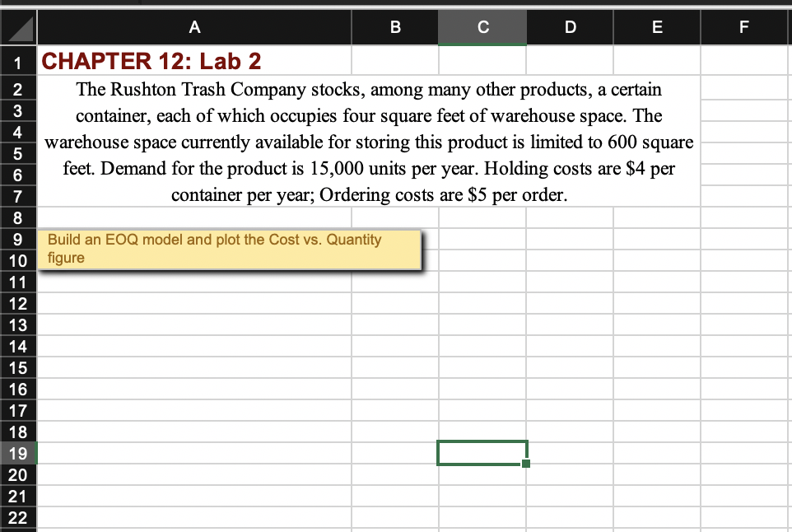Image resolution: width=792 pixels, height=532 pixels.
Task: Click cell A14
Action: [194, 346]
